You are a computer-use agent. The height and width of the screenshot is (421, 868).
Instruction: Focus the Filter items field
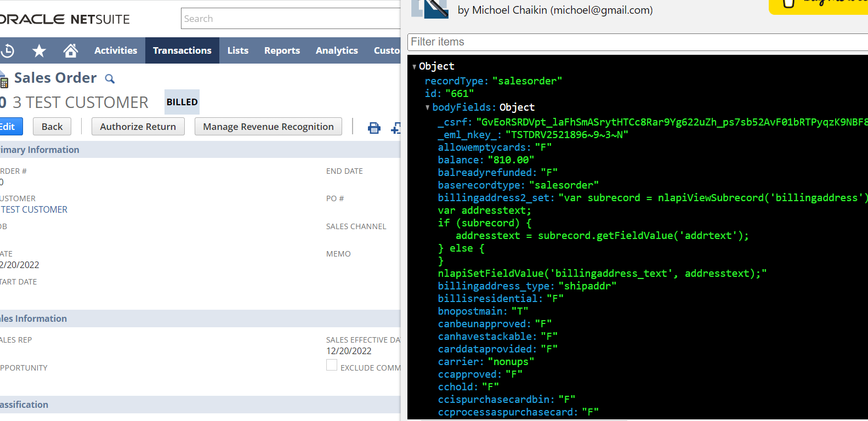[x=638, y=42]
